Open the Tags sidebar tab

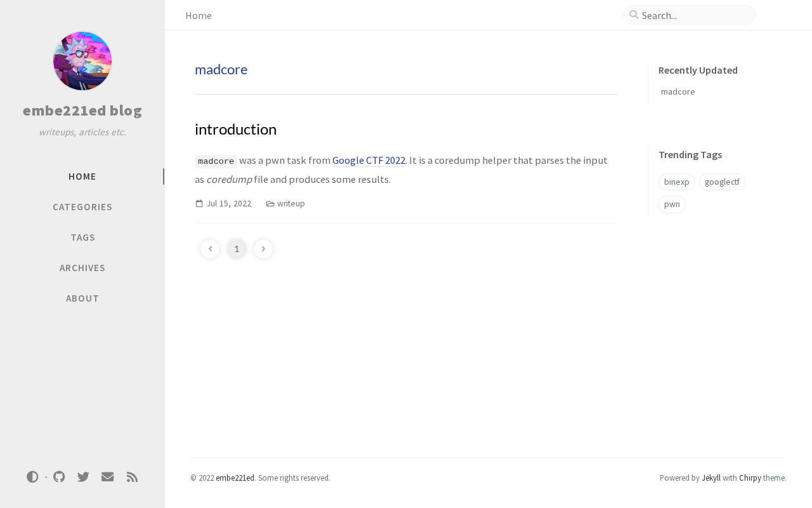(x=82, y=237)
